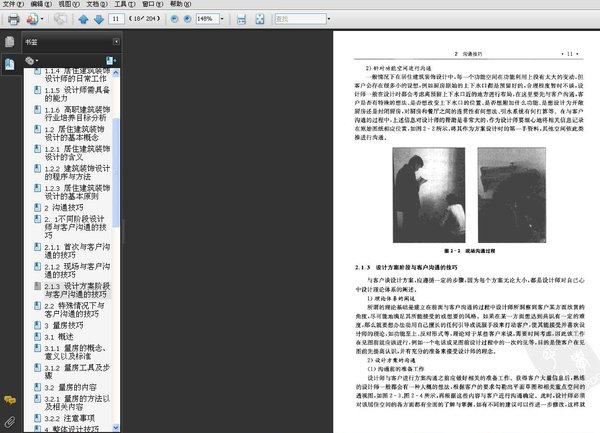
Task: Click the Print icon in toolbar
Action: (x=15, y=19)
